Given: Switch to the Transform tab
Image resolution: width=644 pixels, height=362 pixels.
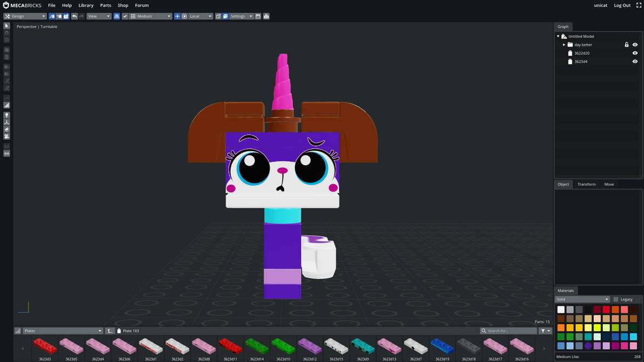Looking at the screenshot, I should (587, 184).
